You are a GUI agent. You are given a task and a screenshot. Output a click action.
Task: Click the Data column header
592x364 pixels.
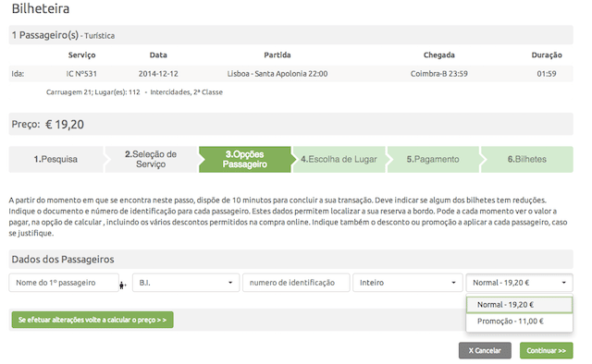point(158,55)
